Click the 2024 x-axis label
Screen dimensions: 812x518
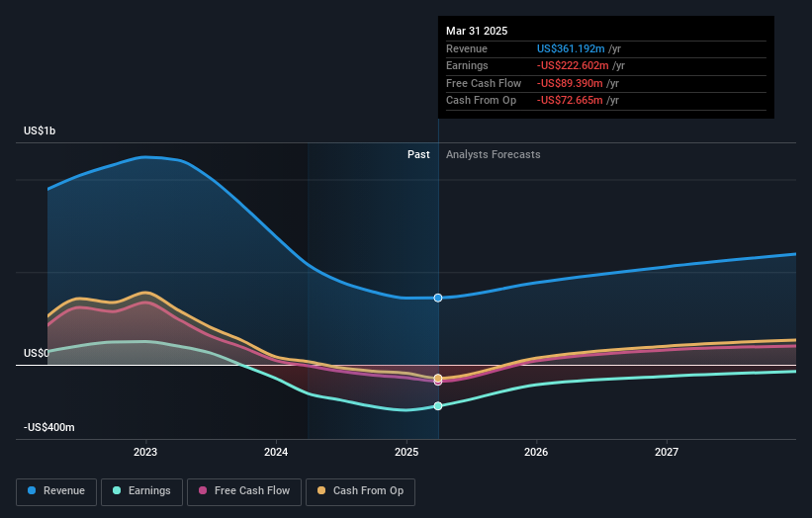coord(276,453)
